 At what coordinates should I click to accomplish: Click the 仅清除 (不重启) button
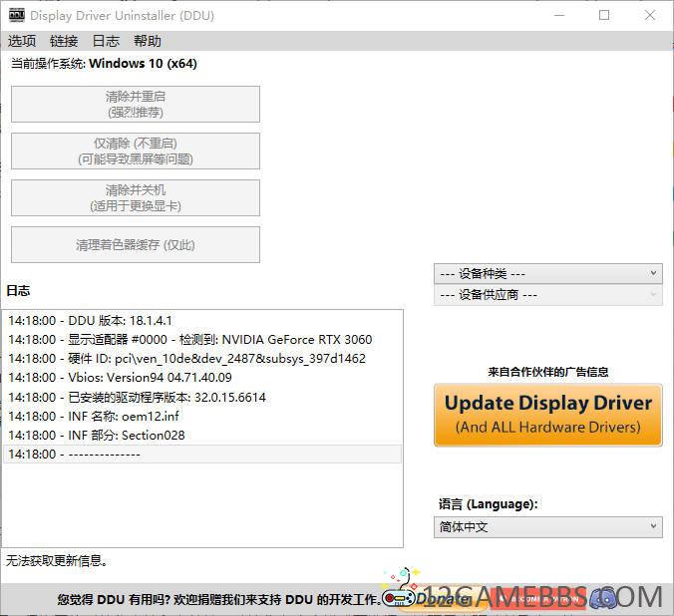pos(136,151)
